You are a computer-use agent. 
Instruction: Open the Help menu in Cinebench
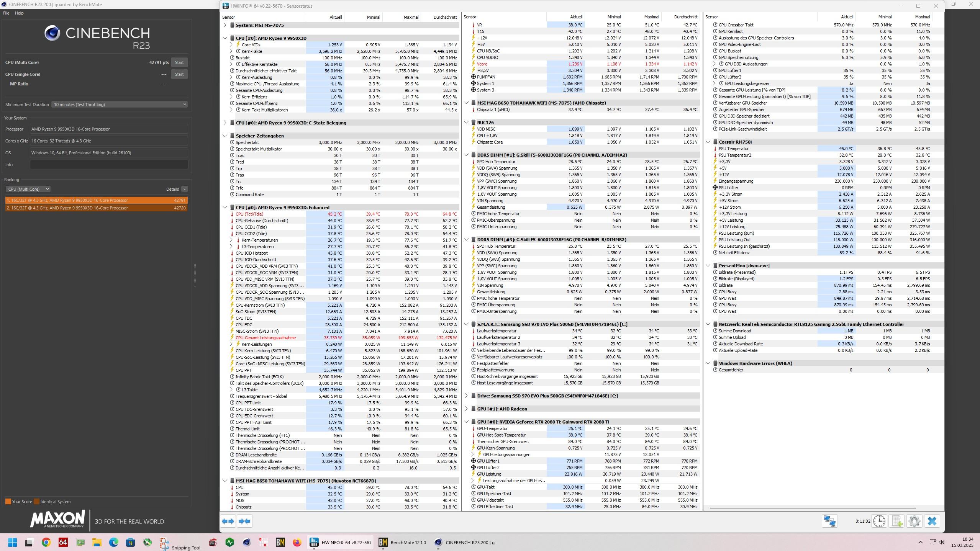(x=19, y=13)
